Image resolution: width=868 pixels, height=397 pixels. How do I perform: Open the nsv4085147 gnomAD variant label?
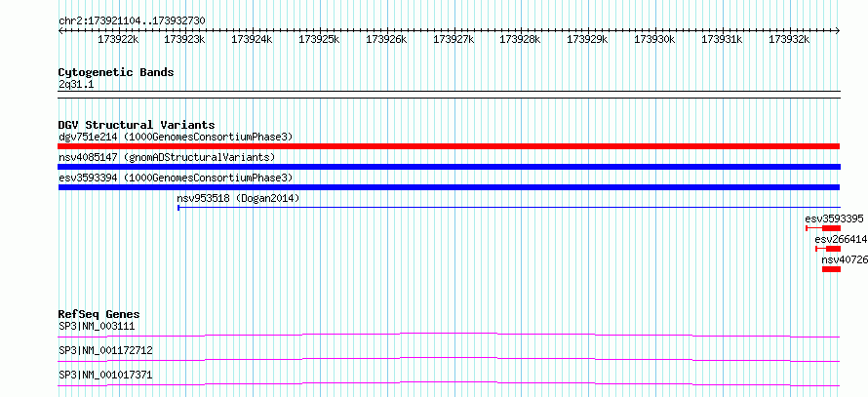(167, 157)
